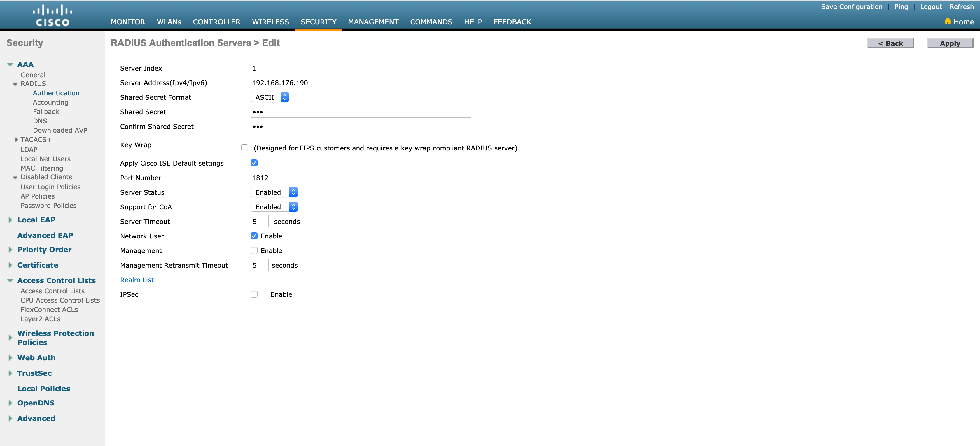Screen dimensions: 980x446
Task: Click the Home house icon
Action: coord(947,21)
